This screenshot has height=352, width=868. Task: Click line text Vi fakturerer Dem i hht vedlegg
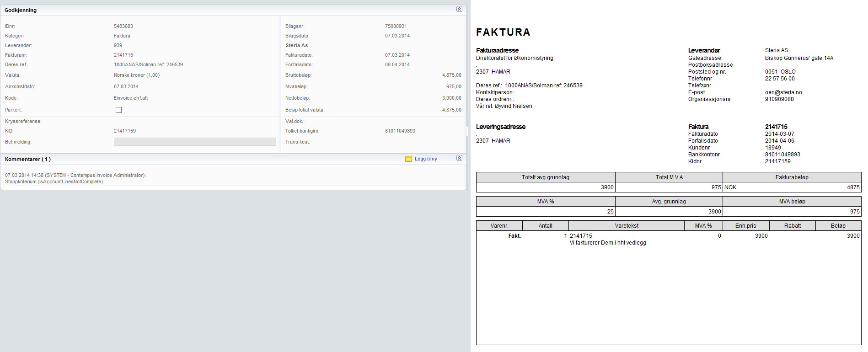click(608, 243)
